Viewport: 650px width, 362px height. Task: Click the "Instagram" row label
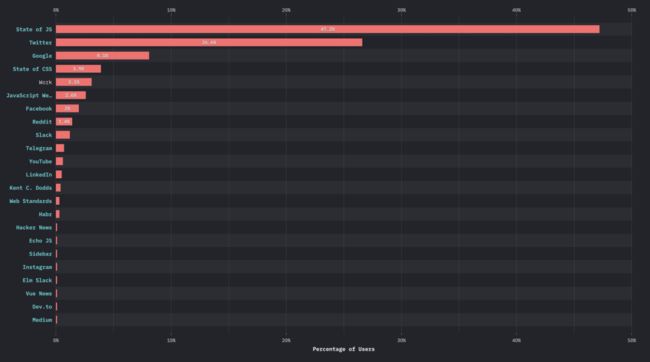(x=37, y=267)
